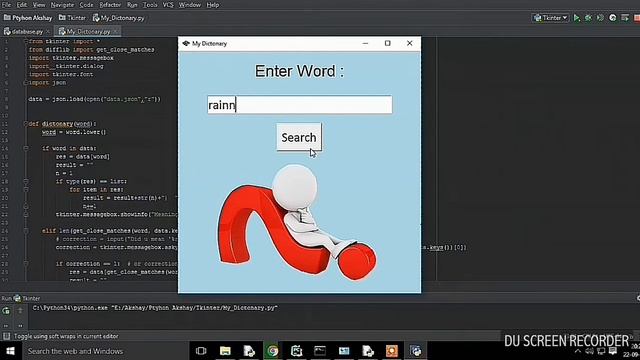This screenshot has height=360, width=640.
Task: Collapse the fold marker at 'def dictionary(word)'
Action: coord(26,124)
